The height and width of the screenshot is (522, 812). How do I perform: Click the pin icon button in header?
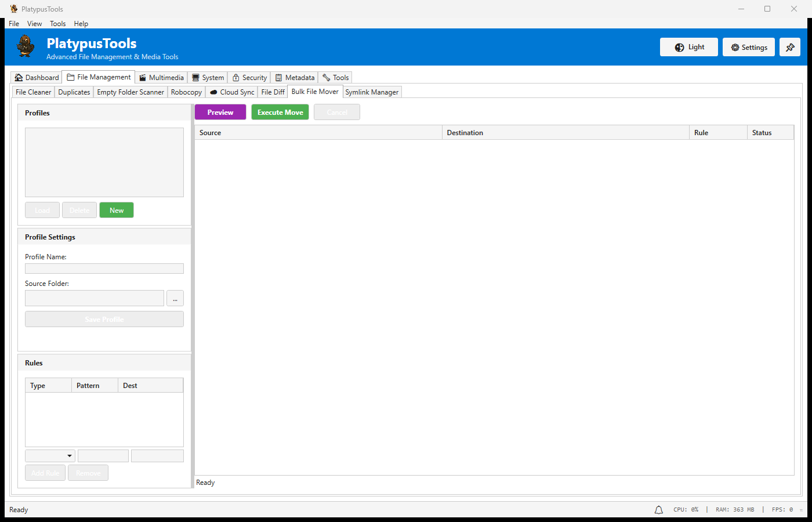pos(789,48)
